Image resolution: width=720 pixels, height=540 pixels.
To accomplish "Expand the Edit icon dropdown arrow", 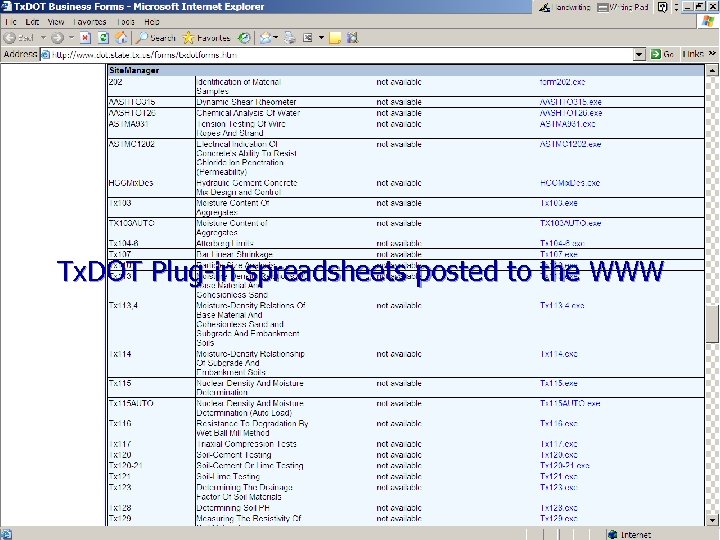I will coord(321,38).
